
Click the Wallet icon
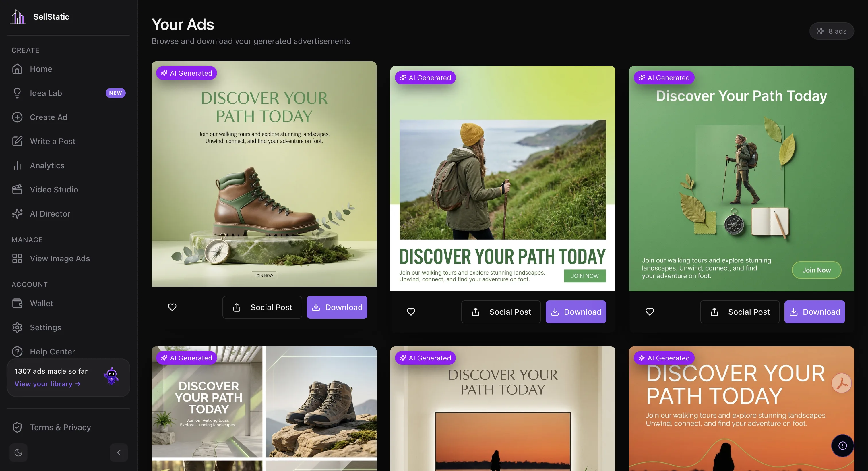pos(17,304)
